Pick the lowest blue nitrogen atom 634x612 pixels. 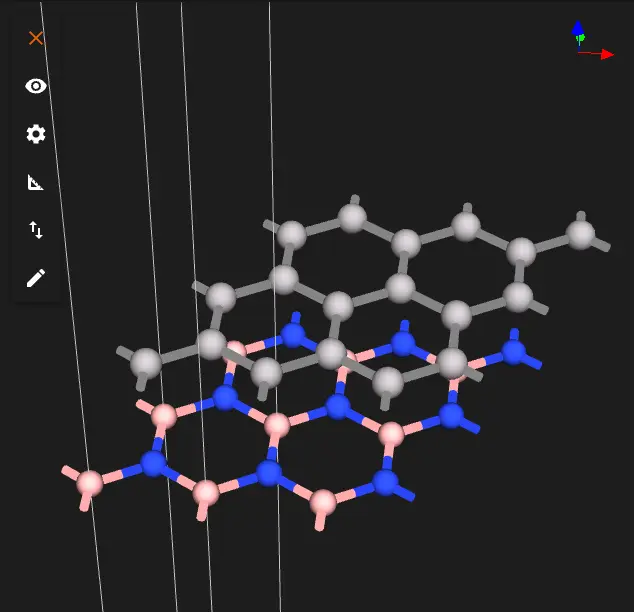point(386,482)
